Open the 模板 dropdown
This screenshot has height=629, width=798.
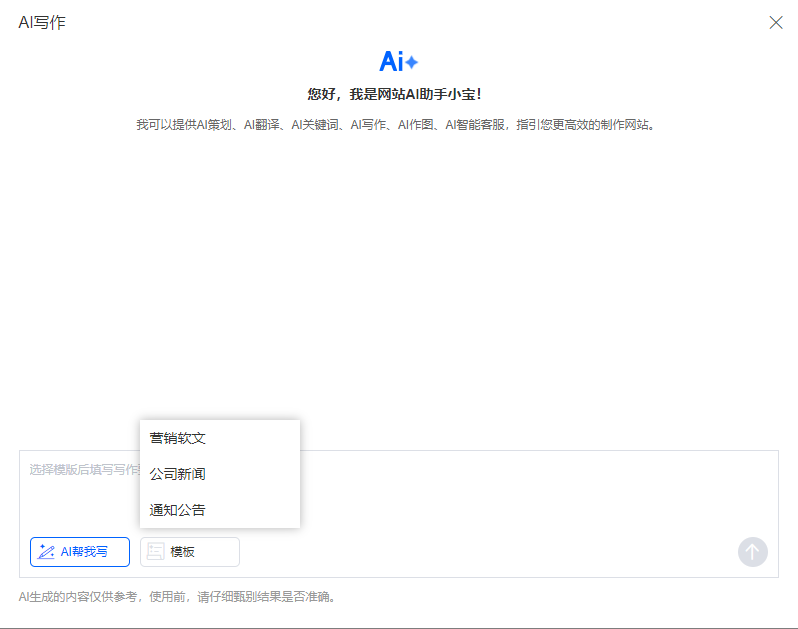190,552
